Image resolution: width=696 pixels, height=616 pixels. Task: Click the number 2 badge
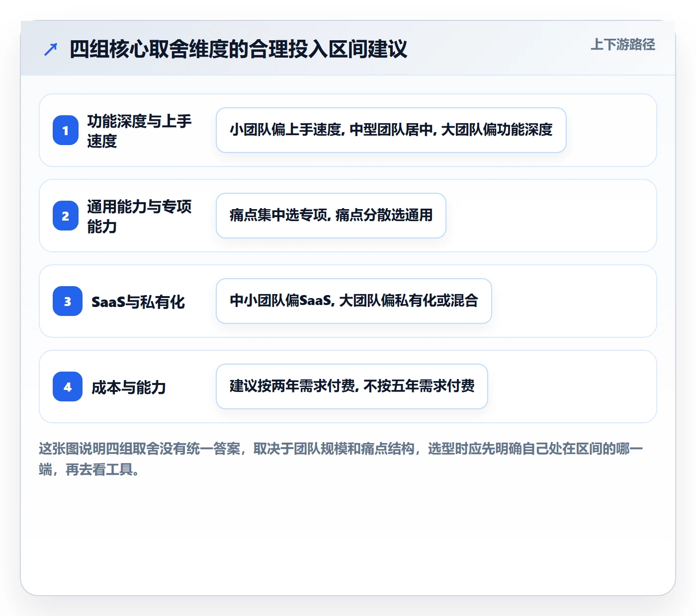click(x=66, y=216)
